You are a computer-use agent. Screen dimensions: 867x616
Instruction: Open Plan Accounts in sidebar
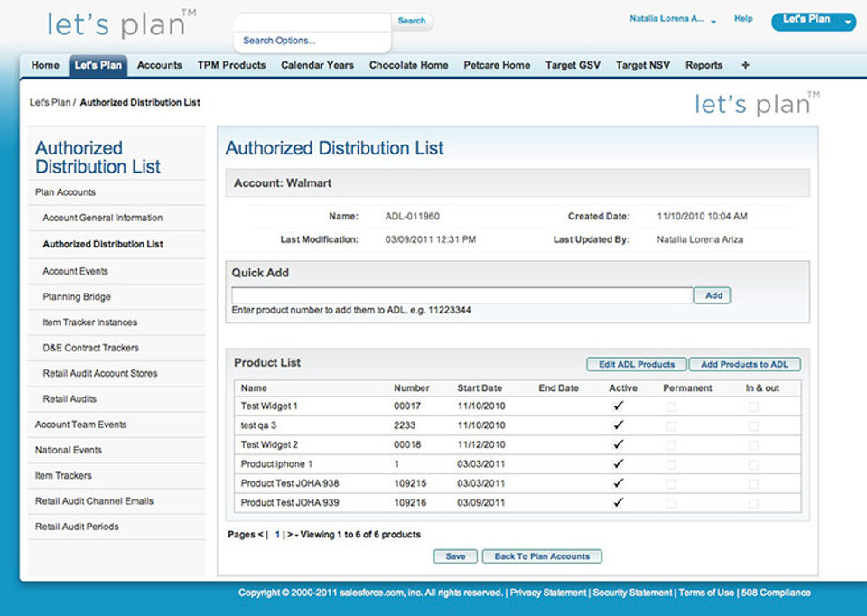point(65,192)
